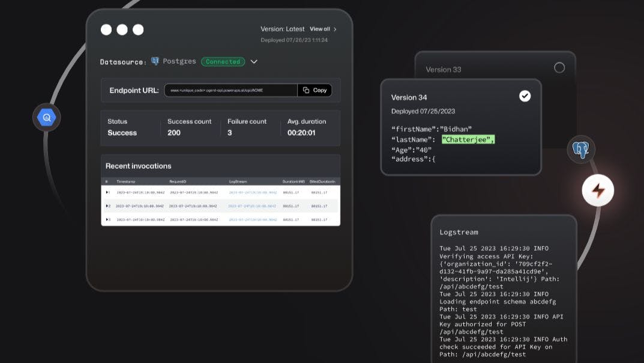Select the Version 33 radio circle
The width and height of the screenshot is (644, 363).
[x=559, y=68]
